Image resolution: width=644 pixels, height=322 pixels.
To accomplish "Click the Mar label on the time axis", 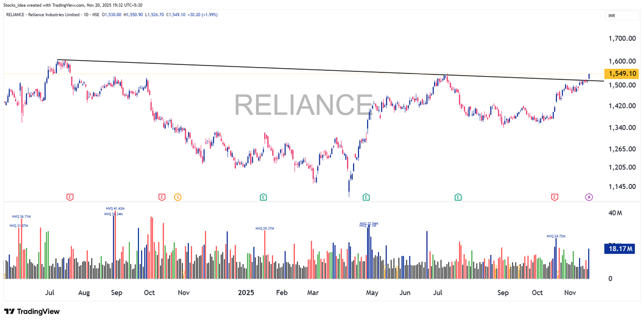I will pos(313,292).
